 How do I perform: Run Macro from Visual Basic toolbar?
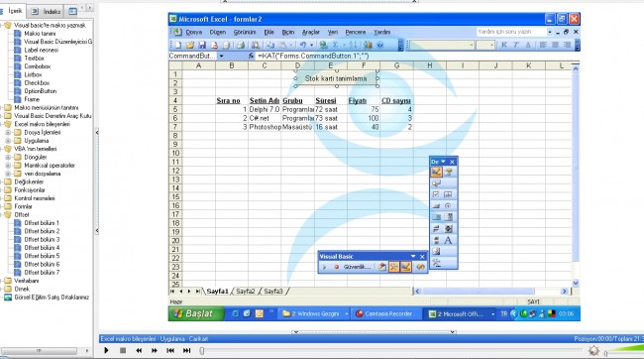324,268
